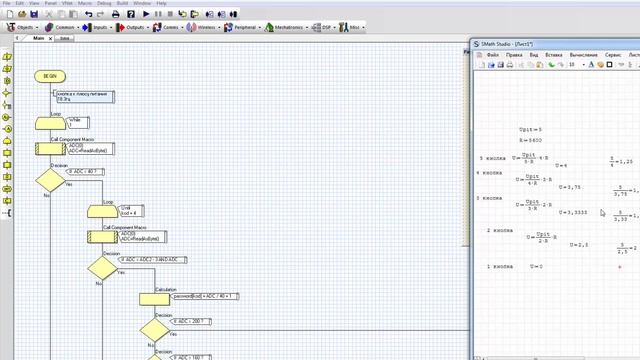This screenshot has width=640, height=360.
Task: Open the Flowcode Edit menu
Action: point(20,3)
